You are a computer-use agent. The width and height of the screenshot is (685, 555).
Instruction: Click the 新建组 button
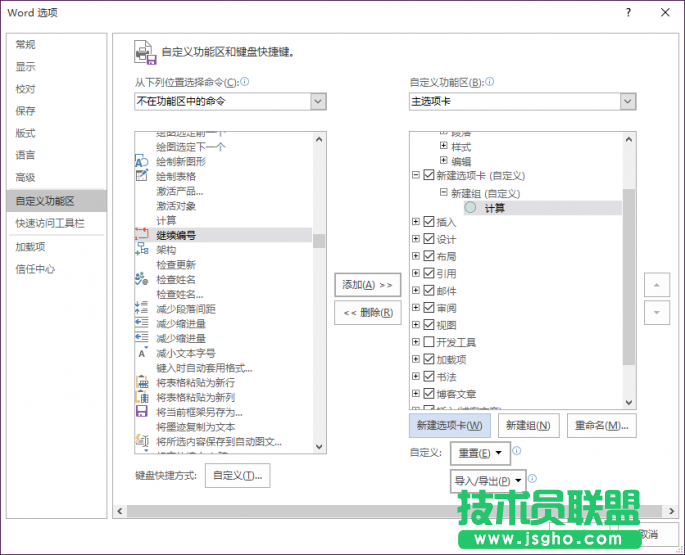coord(528,425)
